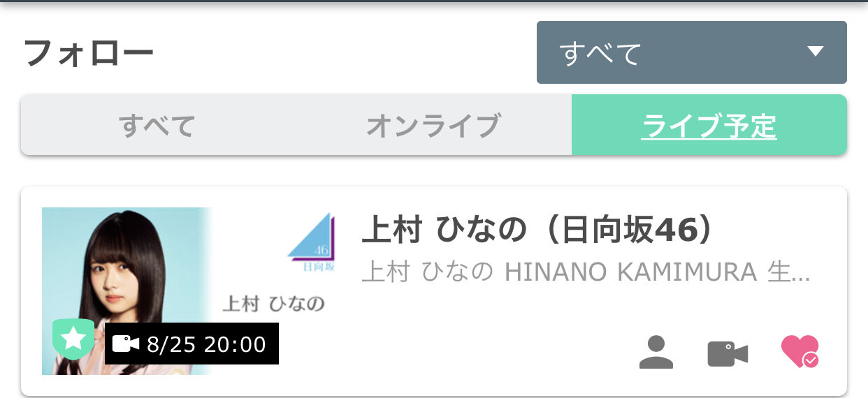
Task: Click the small checkmark badge on the heart
Action: click(x=811, y=360)
